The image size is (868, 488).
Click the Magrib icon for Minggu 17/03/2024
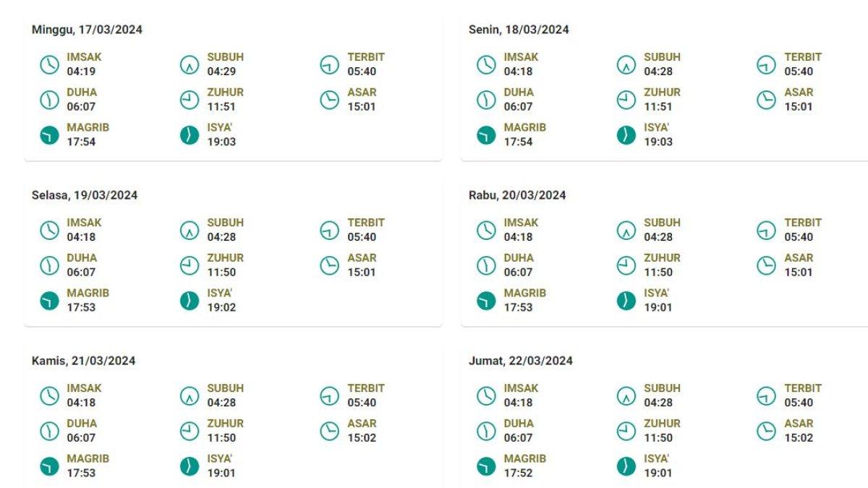tap(49, 135)
